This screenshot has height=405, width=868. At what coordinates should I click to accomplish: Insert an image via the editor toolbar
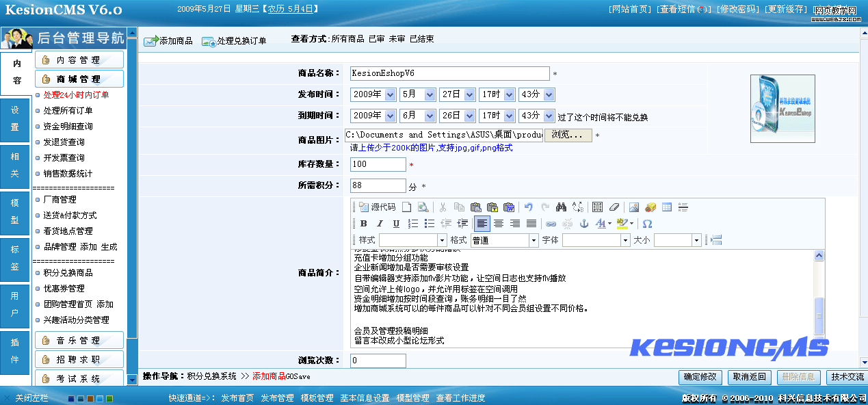coord(634,207)
